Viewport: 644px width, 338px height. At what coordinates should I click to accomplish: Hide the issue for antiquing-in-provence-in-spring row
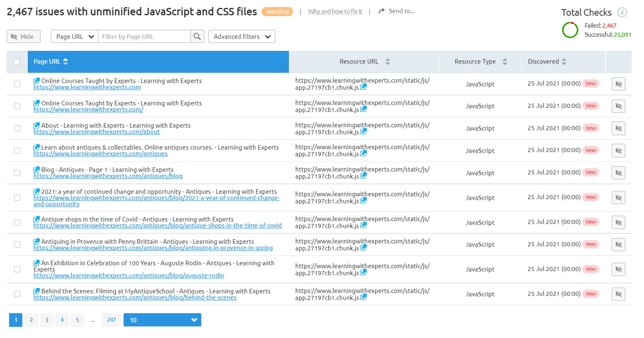[x=618, y=245]
